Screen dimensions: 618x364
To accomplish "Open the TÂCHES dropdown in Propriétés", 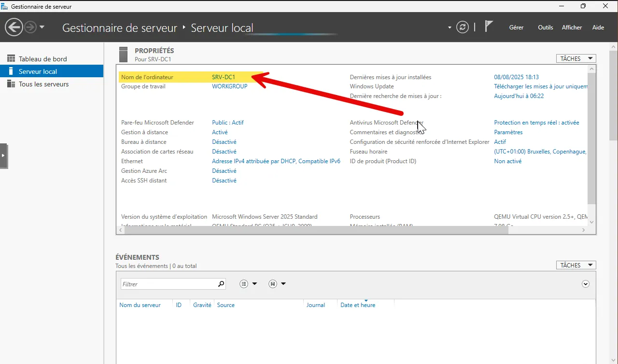I will (x=576, y=58).
